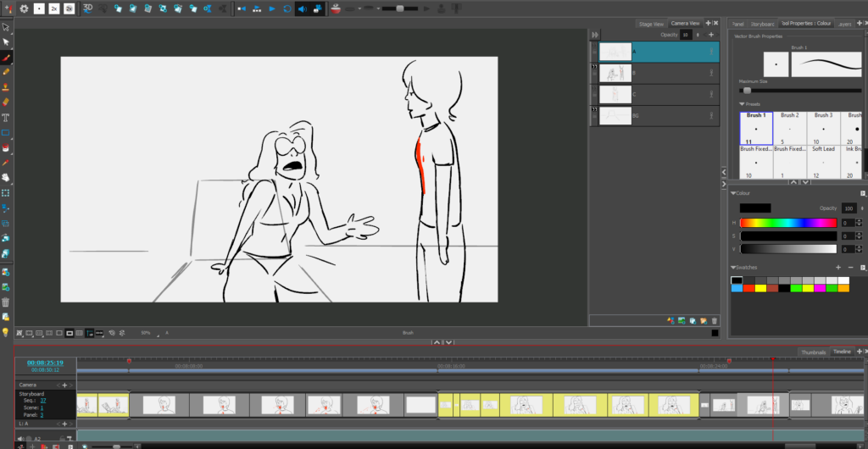Open the Timeline tab
The width and height of the screenshot is (868, 449).
pos(842,352)
